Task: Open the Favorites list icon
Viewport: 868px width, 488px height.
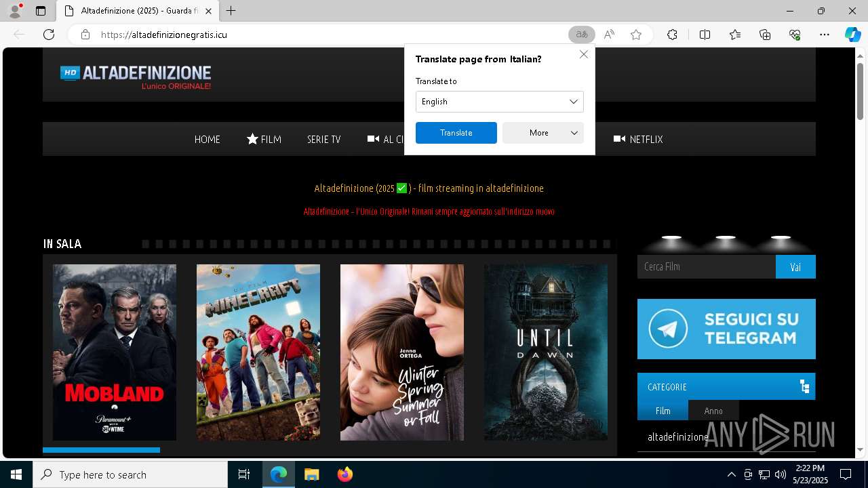Action: [x=735, y=35]
